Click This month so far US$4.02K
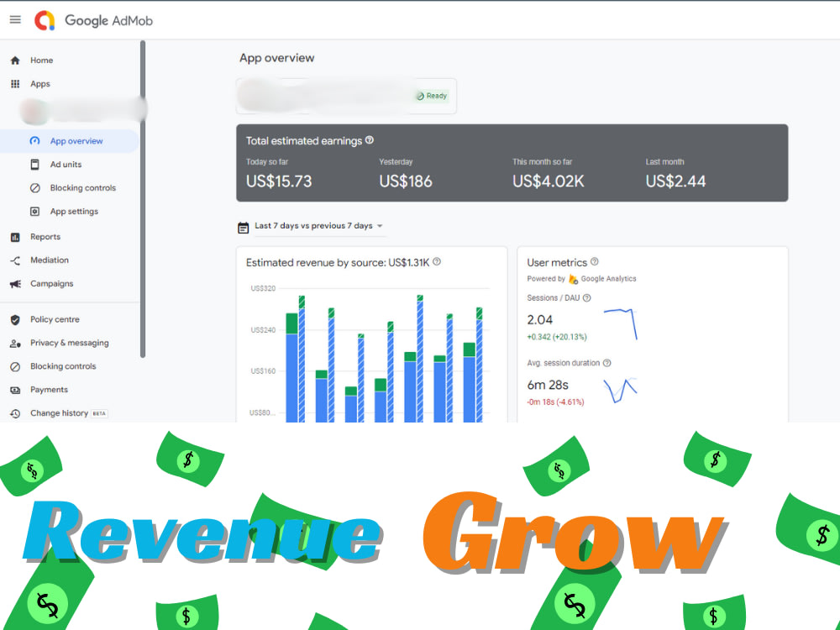This screenshot has height=630, width=840. pos(548,181)
